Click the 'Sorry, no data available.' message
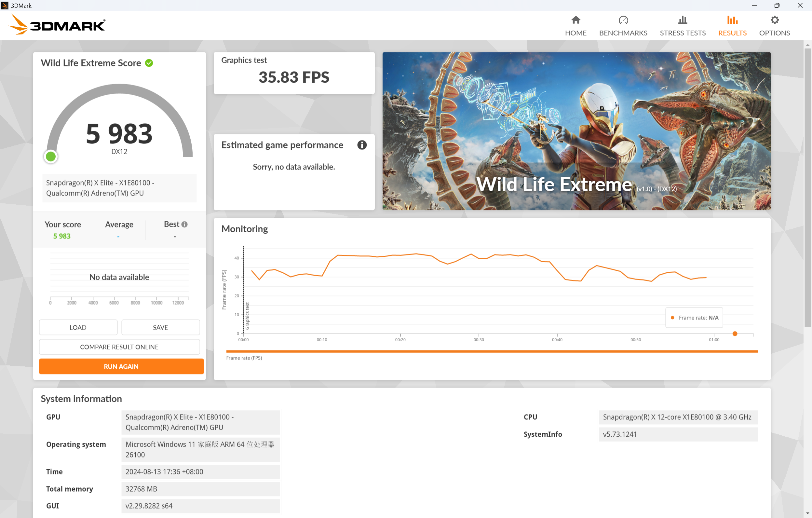 (x=294, y=167)
